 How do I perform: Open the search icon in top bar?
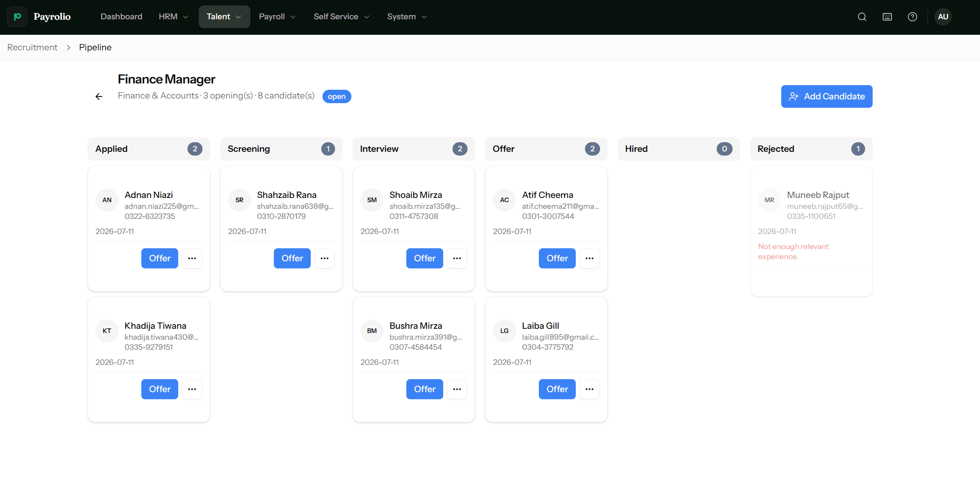click(x=862, y=17)
